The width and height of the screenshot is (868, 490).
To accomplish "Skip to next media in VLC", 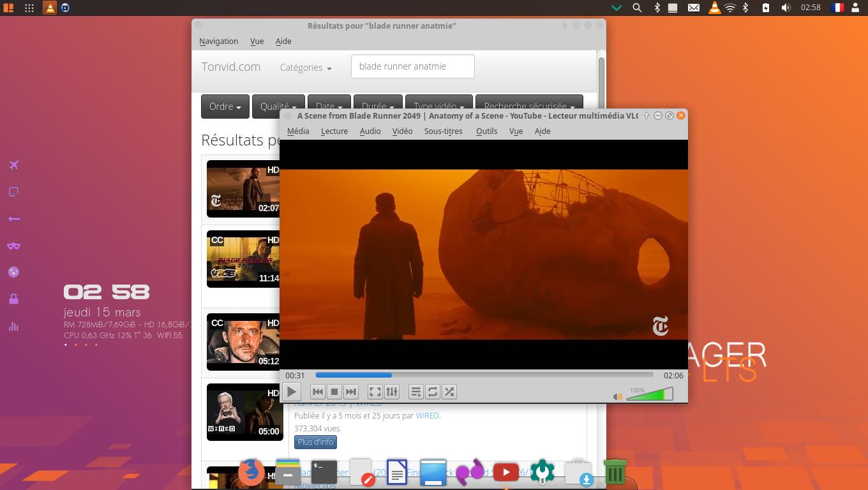I will (x=351, y=392).
